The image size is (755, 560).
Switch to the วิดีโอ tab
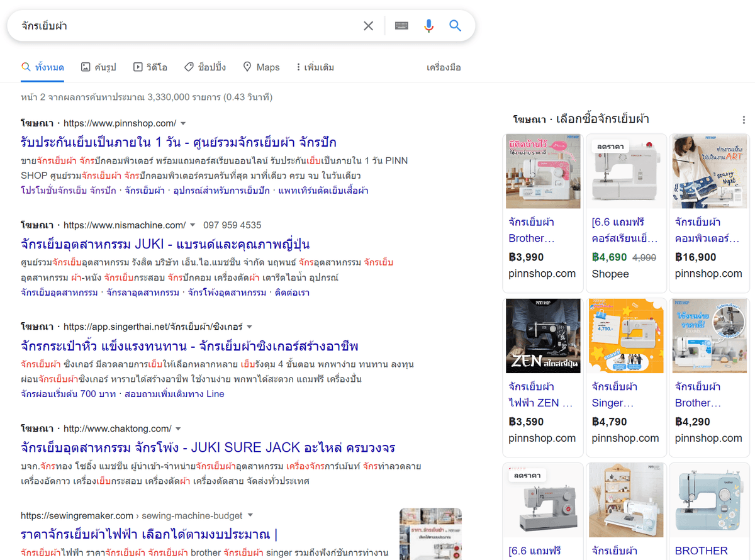tap(150, 67)
